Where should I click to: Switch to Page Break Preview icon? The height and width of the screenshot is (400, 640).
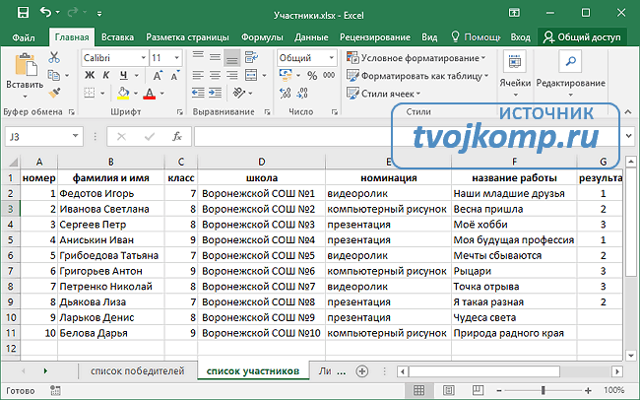tap(478, 390)
